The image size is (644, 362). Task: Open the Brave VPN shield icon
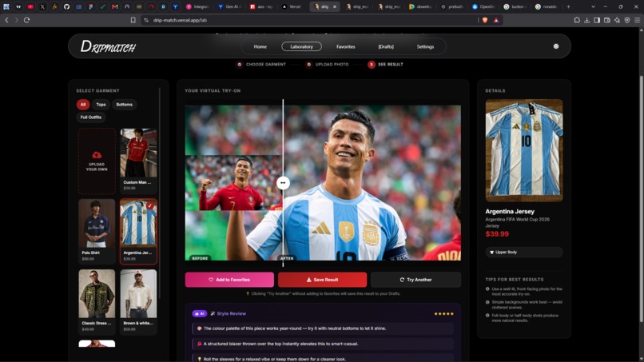tap(627, 20)
